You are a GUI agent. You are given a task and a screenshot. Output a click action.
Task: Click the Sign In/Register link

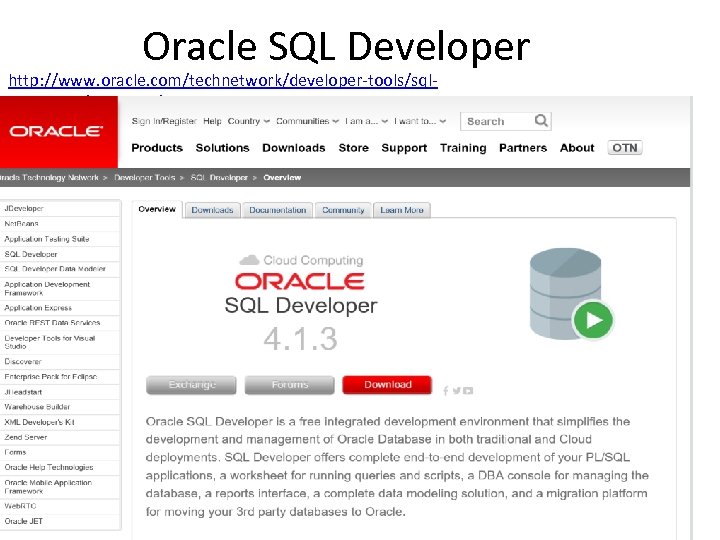click(x=164, y=121)
